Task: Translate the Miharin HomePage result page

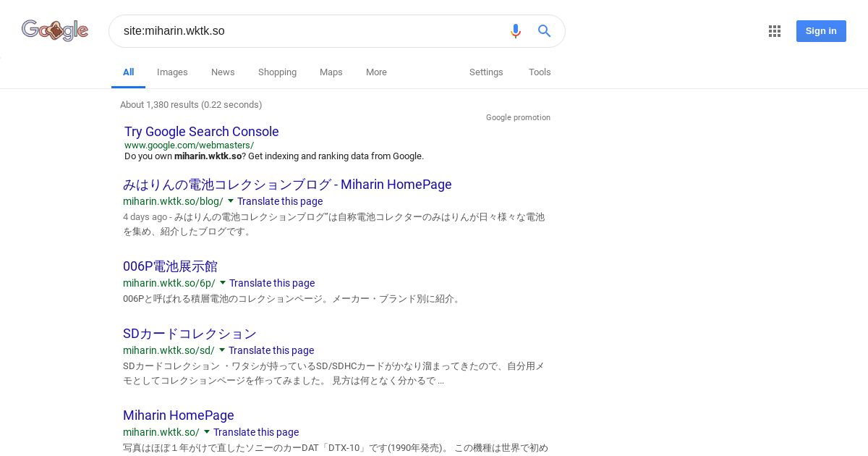Action: [x=256, y=432]
